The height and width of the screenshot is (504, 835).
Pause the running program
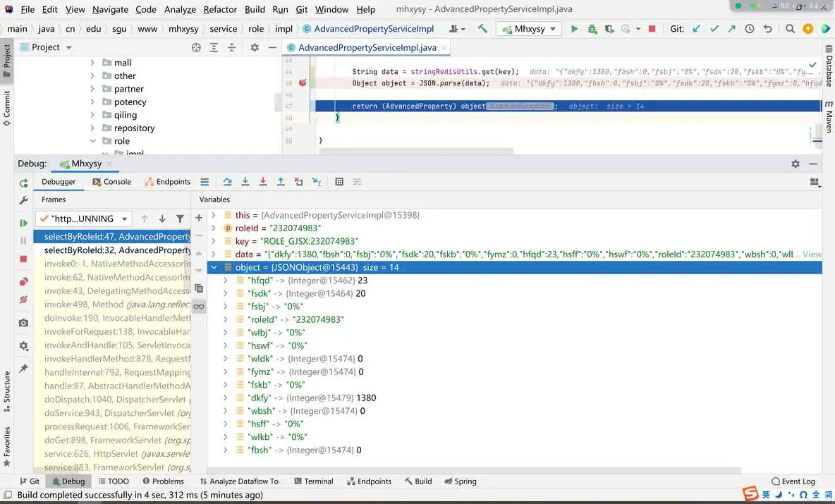click(23, 240)
